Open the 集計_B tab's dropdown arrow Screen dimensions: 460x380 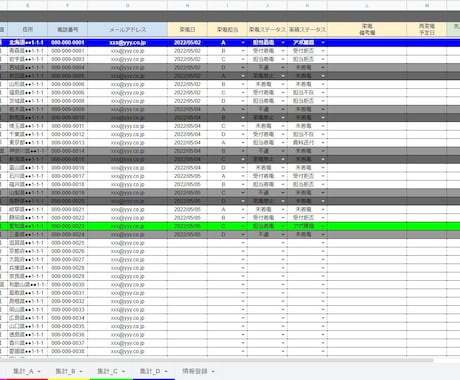(x=81, y=371)
